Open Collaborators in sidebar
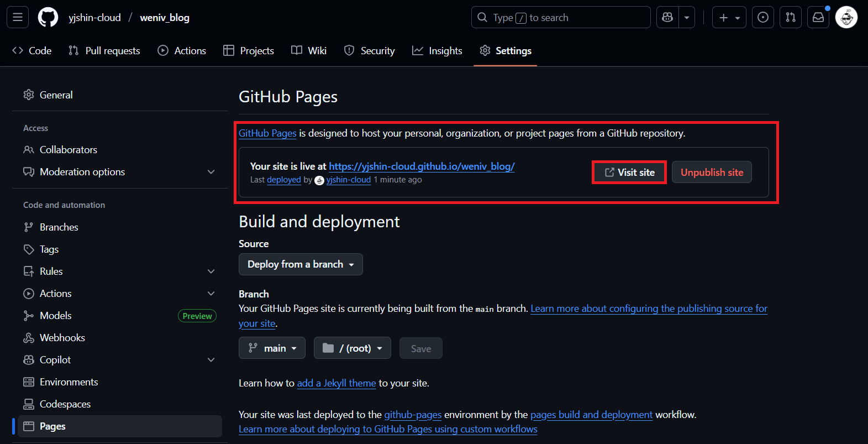Image resolution: width=868 pixels, height=444 pixels. click(120, 149)
